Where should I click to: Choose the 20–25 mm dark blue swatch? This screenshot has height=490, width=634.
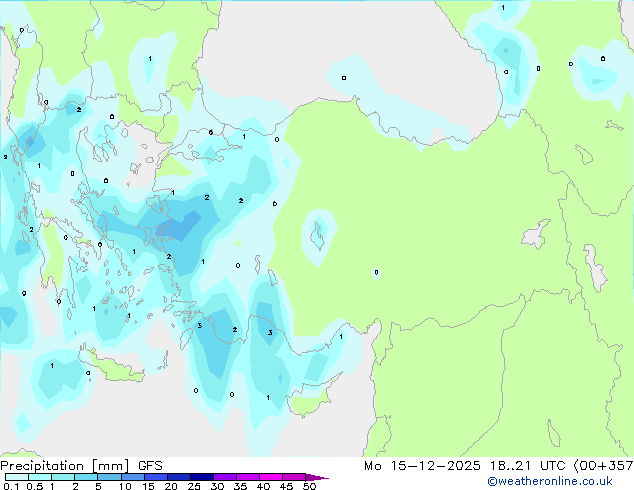coord(178,477)
